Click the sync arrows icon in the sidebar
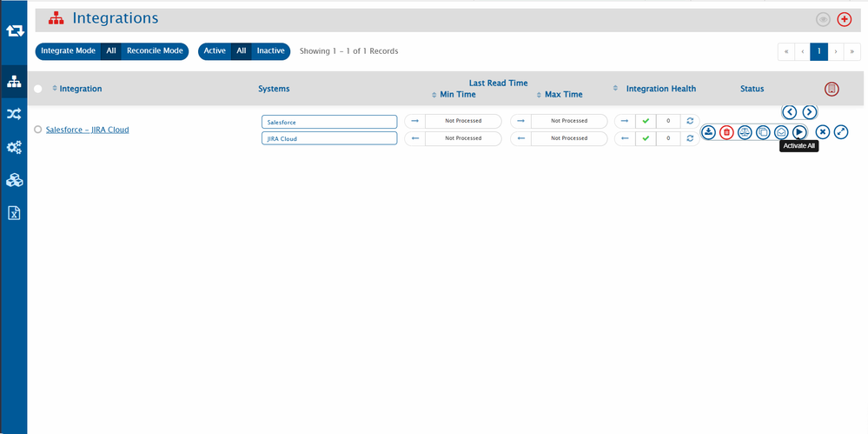Image resolution: width=868 pixels, height=434 pixels. point(15,31)
